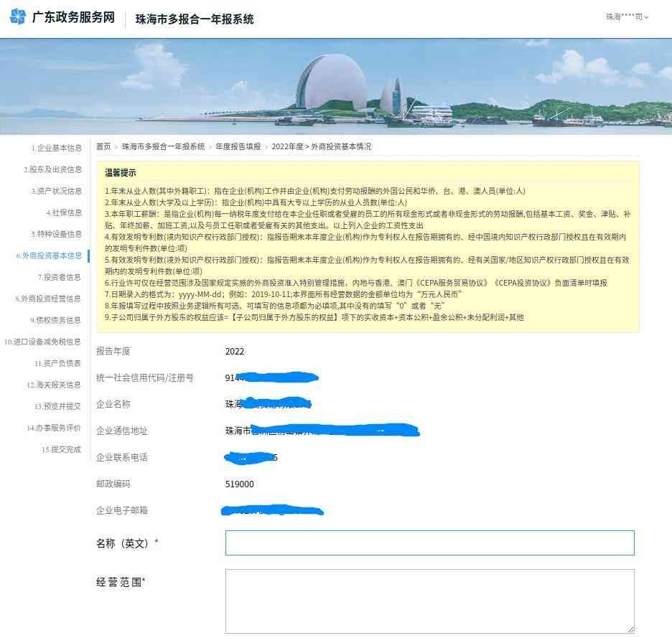Click the 广东政务服务网 logo icon
Image resolution: width=672 pixels, height=638 pixels.
tap(17, 17)
